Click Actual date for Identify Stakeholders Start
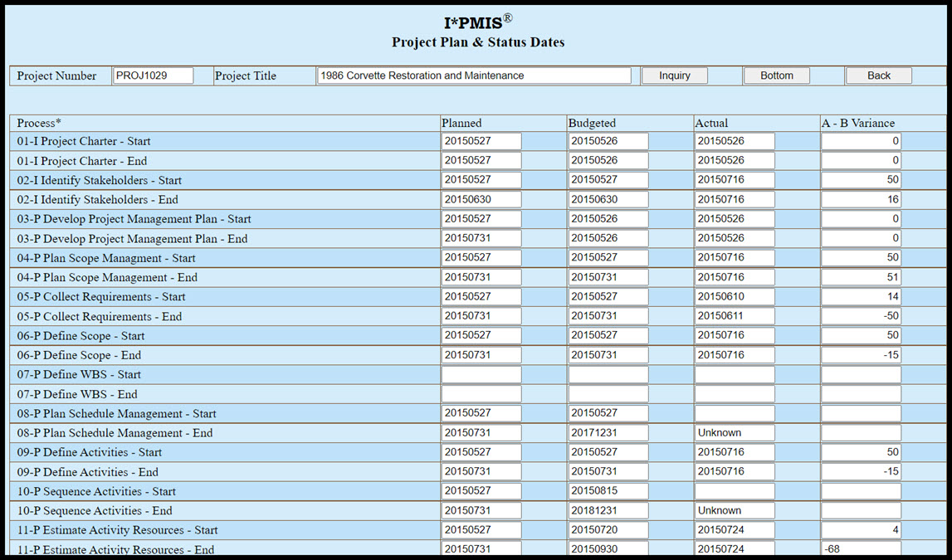This screenshot has width=952, height=560. point(735,180)
